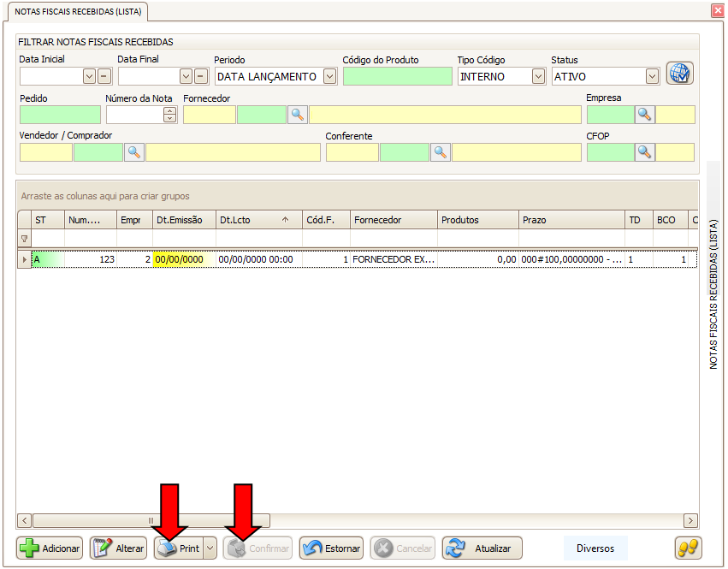The width and height of the screenshot is (728, 569).
Task: Open the Print button dropdown arrow
Action: 210,548
